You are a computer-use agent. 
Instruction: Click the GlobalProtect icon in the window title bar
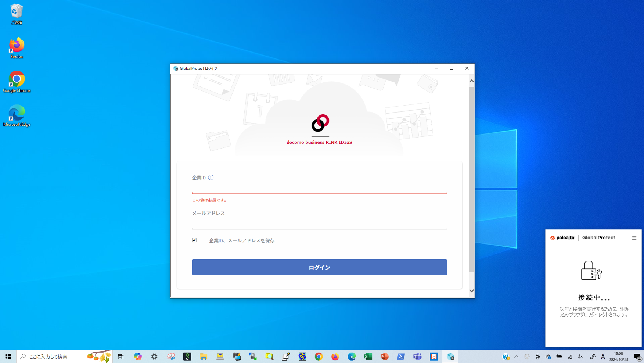point(176,68)
